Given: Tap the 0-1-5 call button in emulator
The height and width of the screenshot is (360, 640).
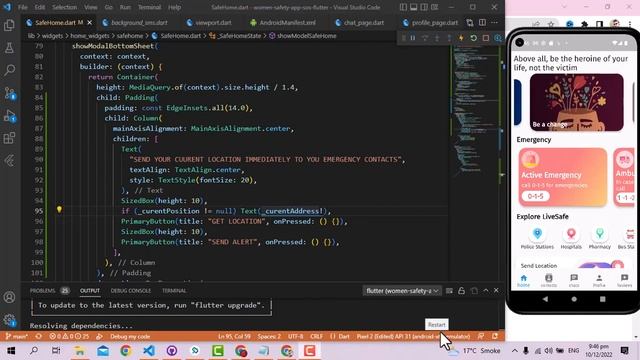Looking at the screenshot, I should 535,196.
